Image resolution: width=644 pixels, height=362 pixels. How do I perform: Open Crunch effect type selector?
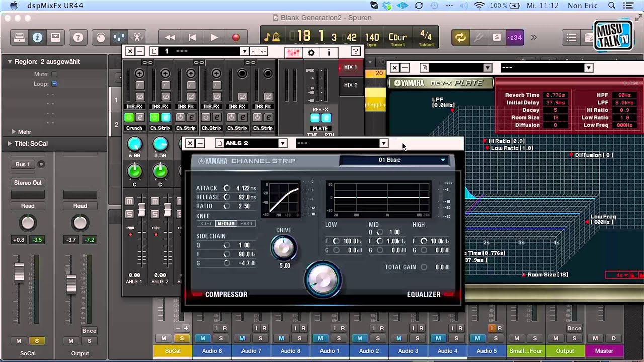click(134, 128)
